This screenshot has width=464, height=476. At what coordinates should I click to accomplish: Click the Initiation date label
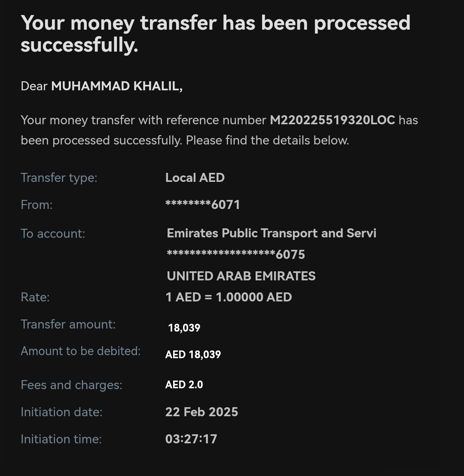point(61,412)
